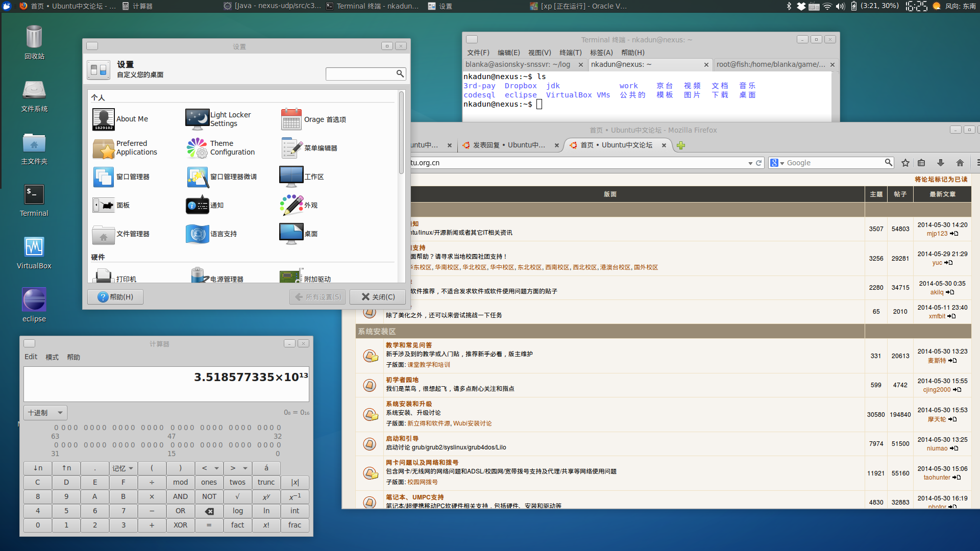Open Bluetooth indicator in top panel
This screenshot has height=551, width=980.
tap(789, 6)
